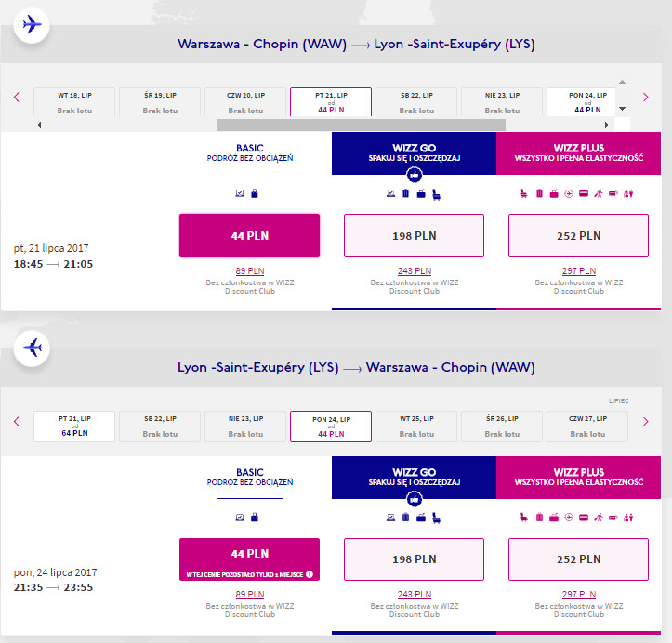The width and height of the screenshot is (672, 643).
Task: Choose return Basic fare 44 PLN
Action: (249, 559)
